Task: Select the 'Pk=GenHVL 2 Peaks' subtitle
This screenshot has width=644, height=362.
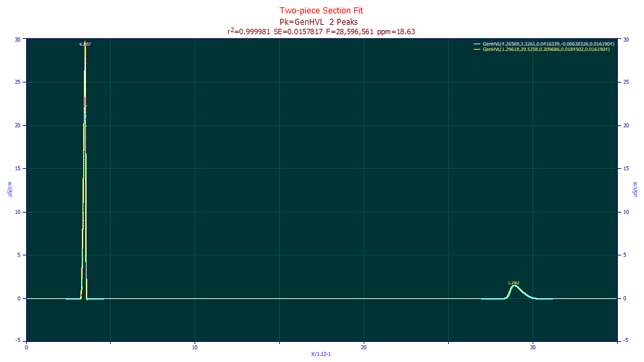Action: click(319, 21)
